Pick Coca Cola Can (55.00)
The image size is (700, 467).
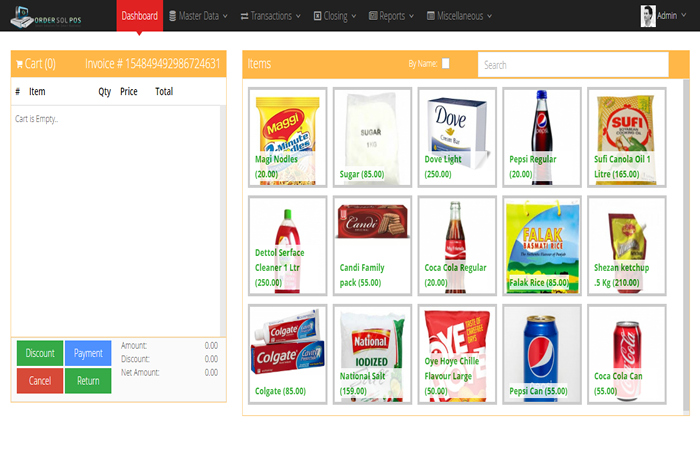pos(627,354)
